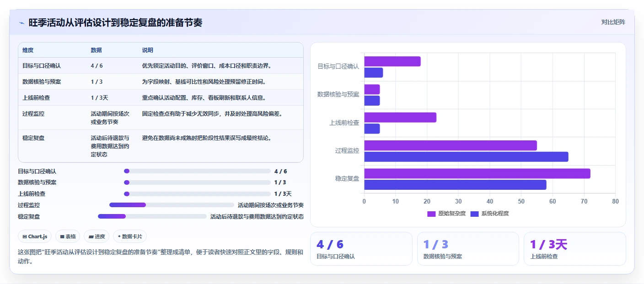
Task: Select the 进度 tag chip
Action: click(x=97, y=236)
